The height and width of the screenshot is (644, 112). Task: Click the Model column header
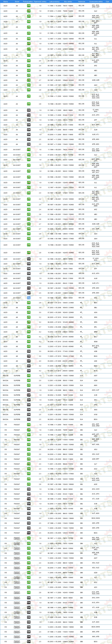(x=17, y=1)
